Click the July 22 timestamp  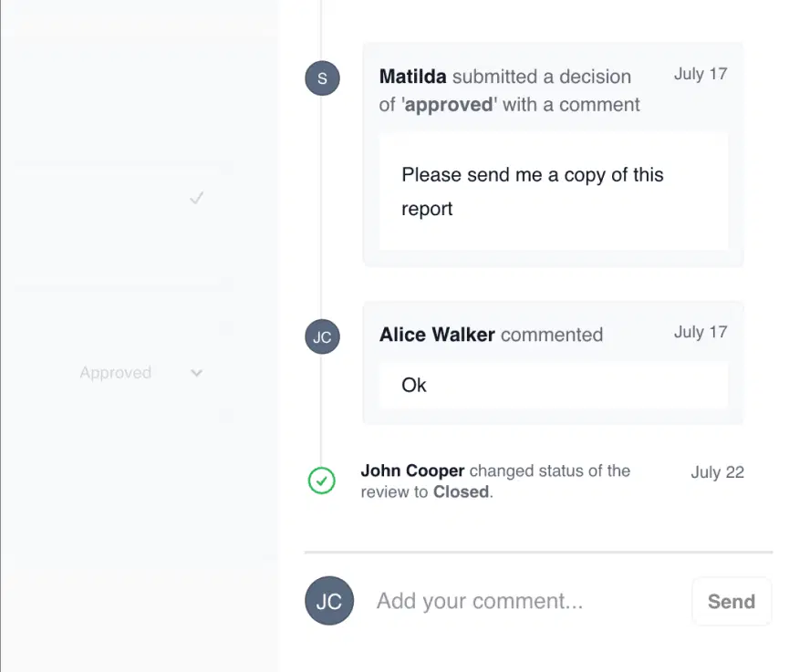(717, 472)
